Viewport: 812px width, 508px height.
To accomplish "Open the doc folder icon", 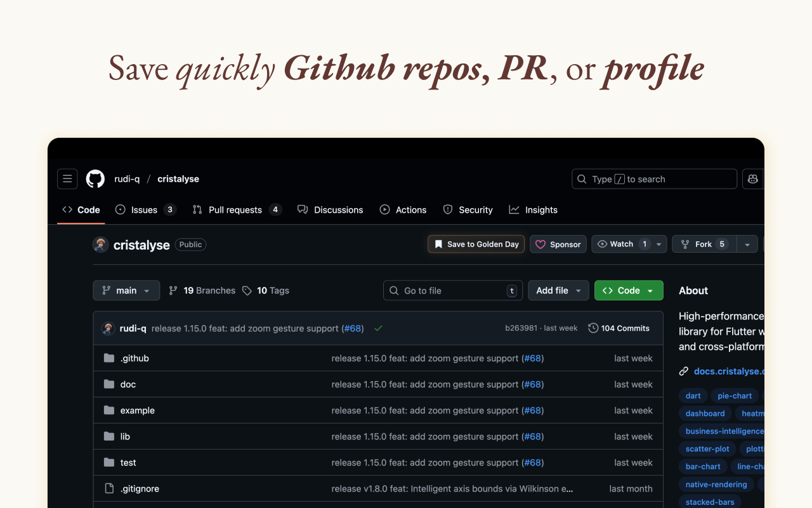I will pyautogui.click(x=108, y=384).
